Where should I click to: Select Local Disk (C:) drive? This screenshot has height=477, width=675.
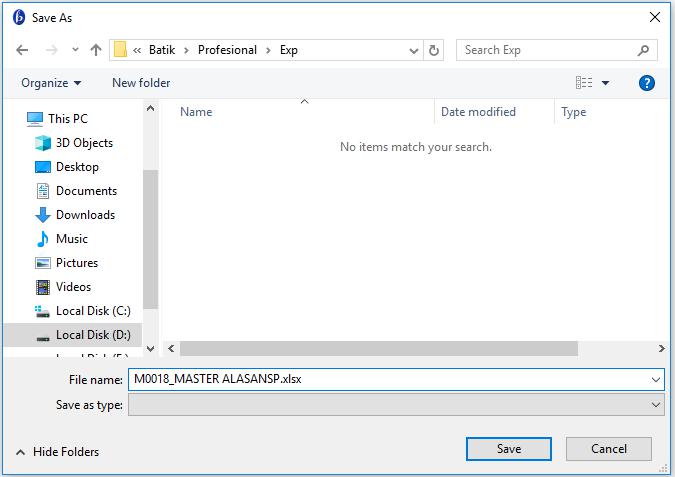93,311
